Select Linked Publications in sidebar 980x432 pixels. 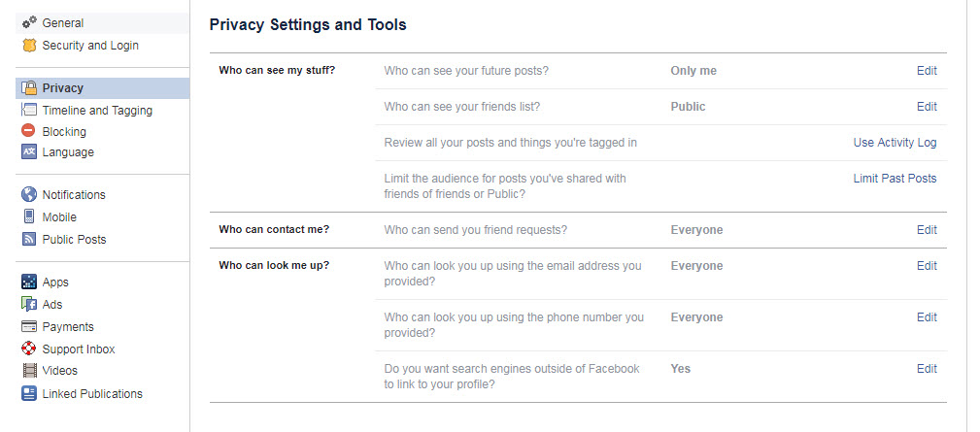click(x=92, y=394)
